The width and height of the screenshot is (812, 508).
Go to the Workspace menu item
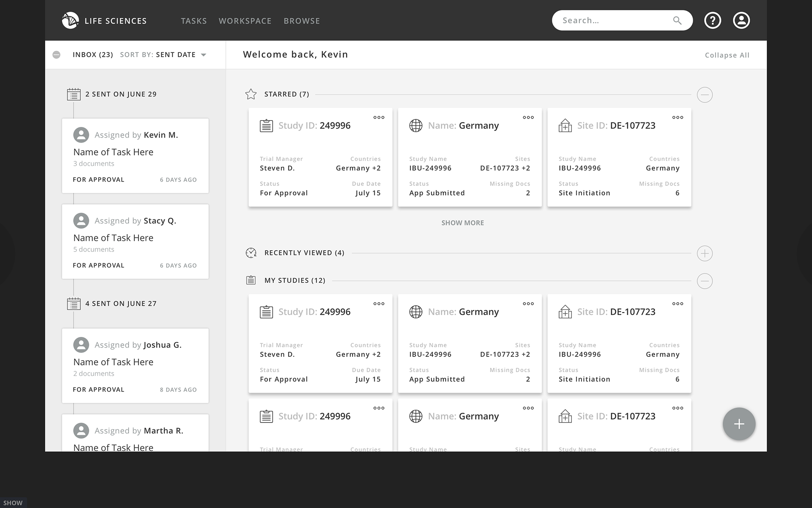tap(245, 21)
